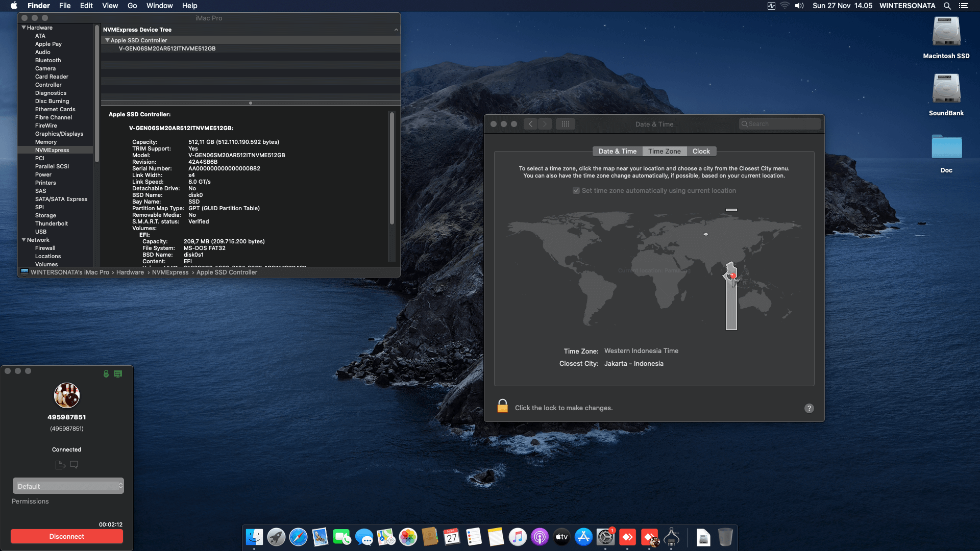Open the Default permissions dropdown
Screen dimensions: 980x551
68,486
